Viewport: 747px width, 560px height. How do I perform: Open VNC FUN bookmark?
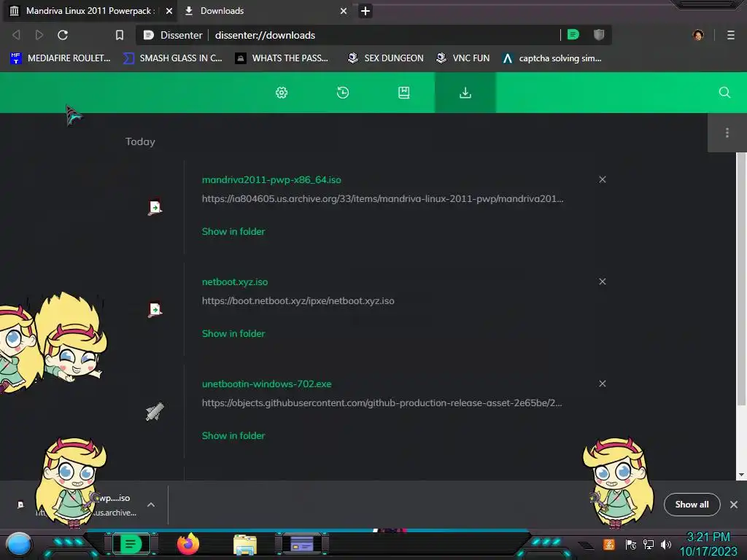tap(463, 58)
